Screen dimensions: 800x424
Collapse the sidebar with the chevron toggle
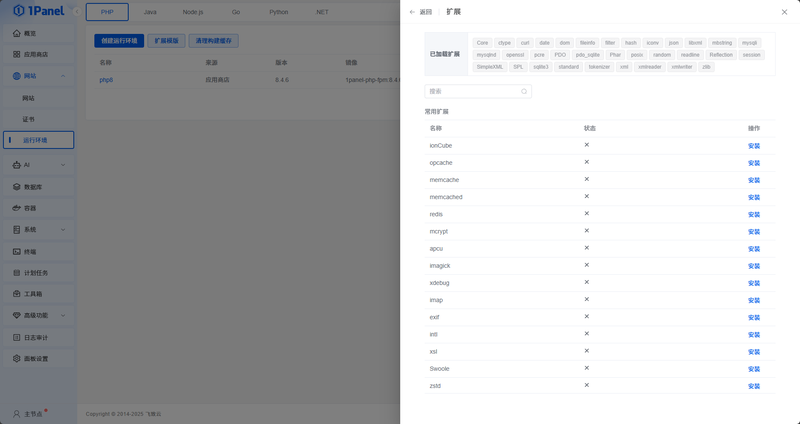(77, 12)
